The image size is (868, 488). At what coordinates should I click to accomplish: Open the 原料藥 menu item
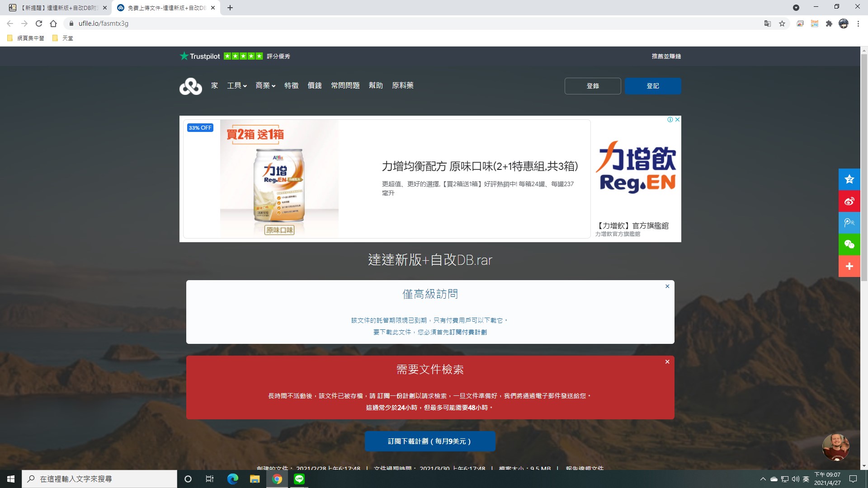403,85
